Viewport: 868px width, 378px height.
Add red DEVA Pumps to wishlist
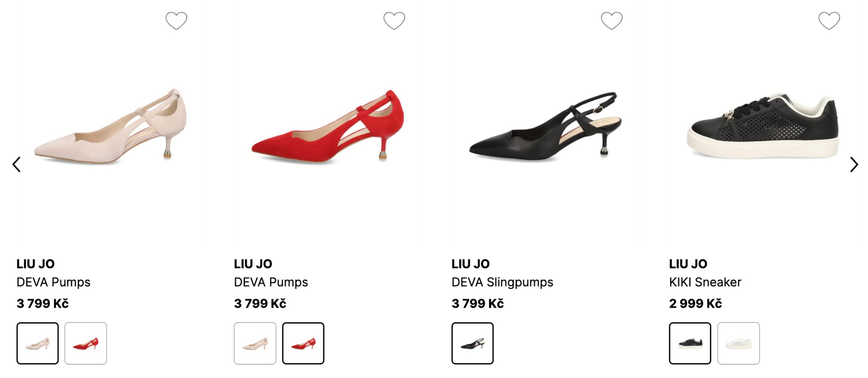[394, 21]
